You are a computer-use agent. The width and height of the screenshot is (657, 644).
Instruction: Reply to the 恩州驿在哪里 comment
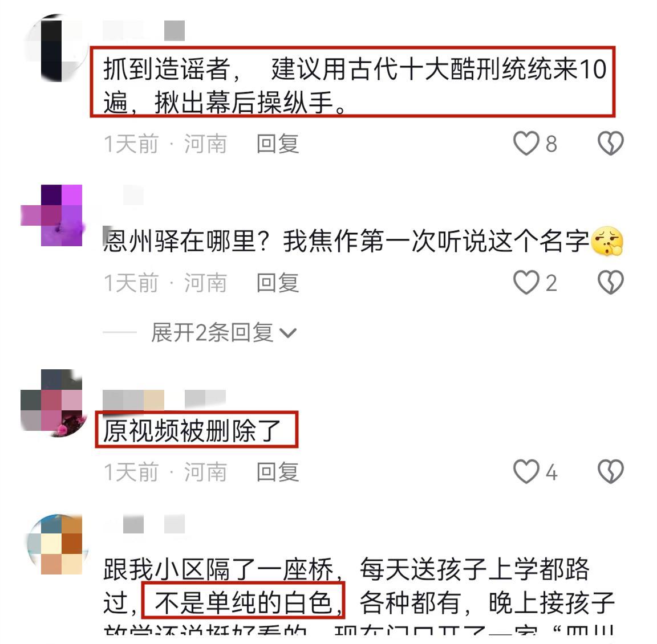point(277,283)
